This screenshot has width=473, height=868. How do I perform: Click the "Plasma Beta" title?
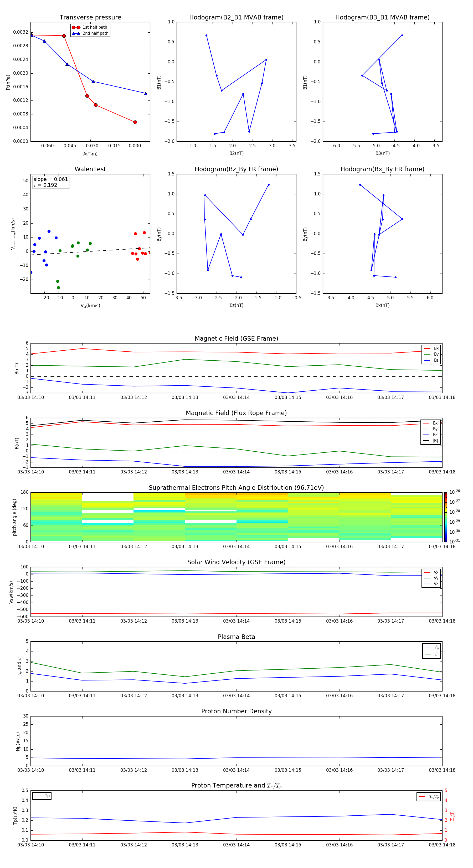click(x=236, y=637)
